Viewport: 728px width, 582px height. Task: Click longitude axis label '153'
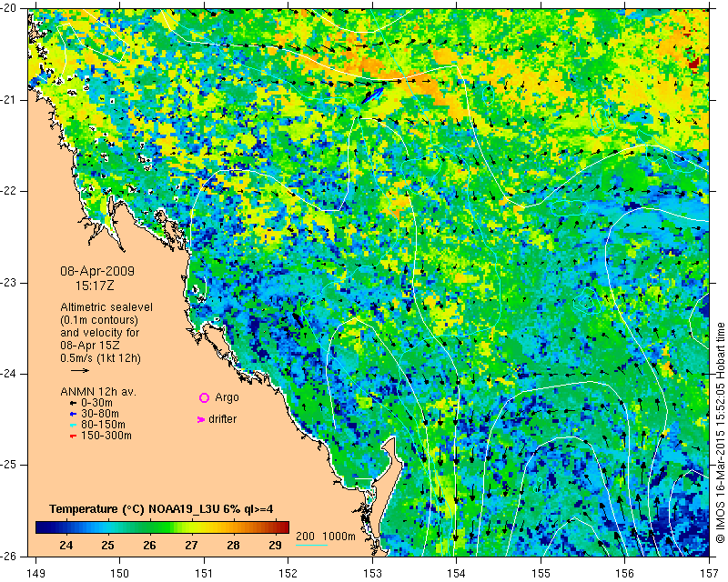(372, 574)
